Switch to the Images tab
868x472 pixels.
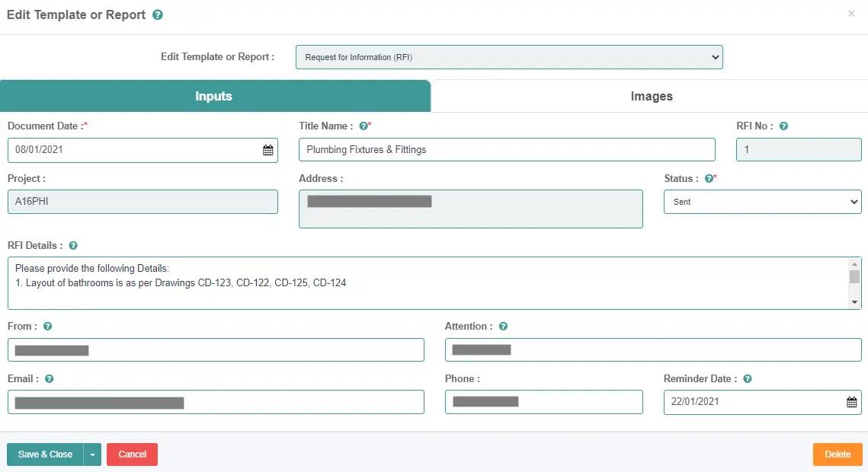tap(651, 97)
